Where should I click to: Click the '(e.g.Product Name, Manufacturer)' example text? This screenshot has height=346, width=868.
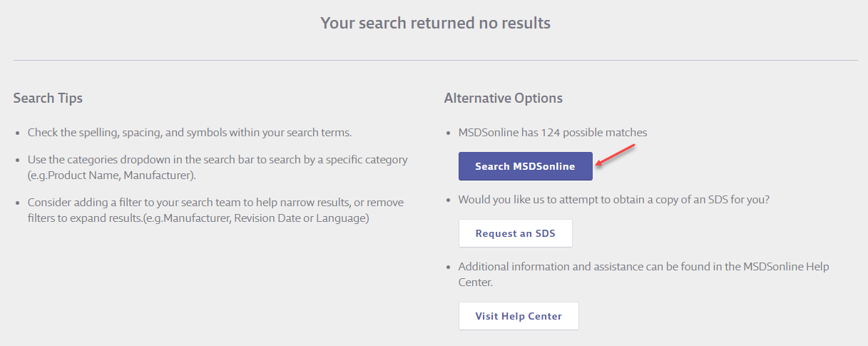pos(111,175)
